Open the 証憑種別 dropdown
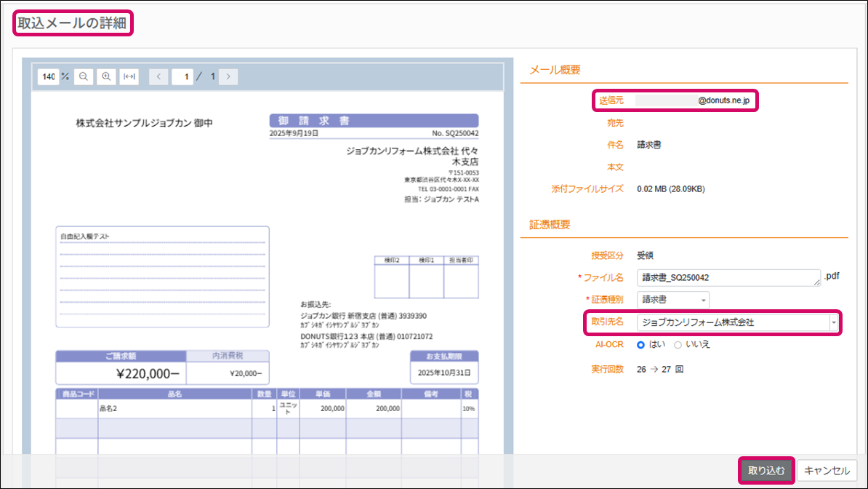868x489 pixels. click(672, 300)
